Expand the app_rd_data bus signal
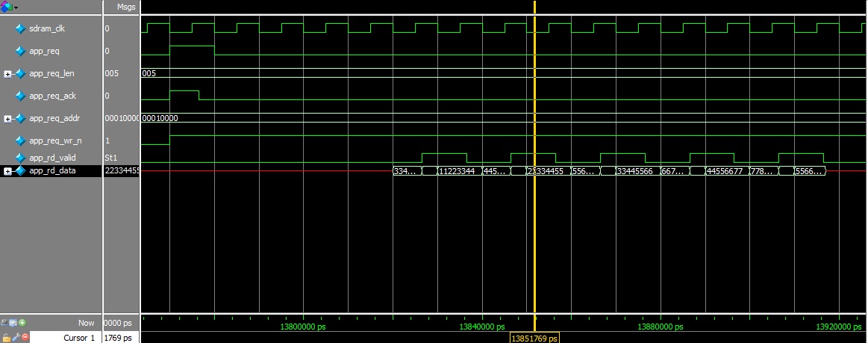 (x=7, y=171)
